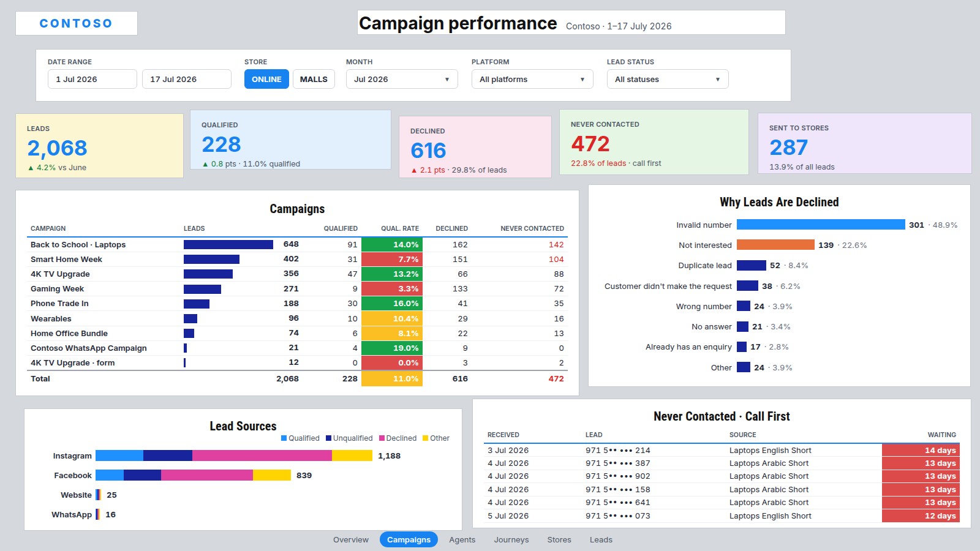Switch to the Leads tab
The height and width of the screenshot is (551, 980).
click(x=601, y=539)
